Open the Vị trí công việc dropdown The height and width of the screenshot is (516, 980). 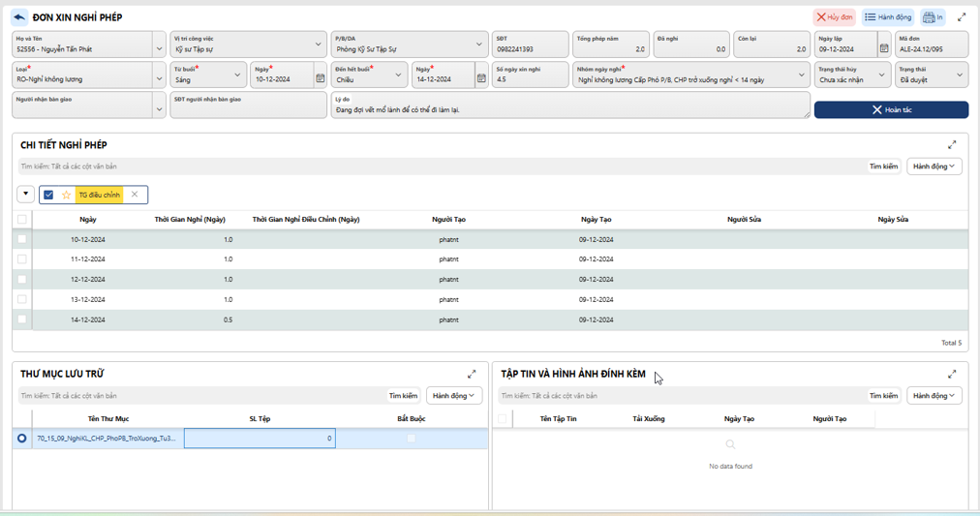[319, 45]
